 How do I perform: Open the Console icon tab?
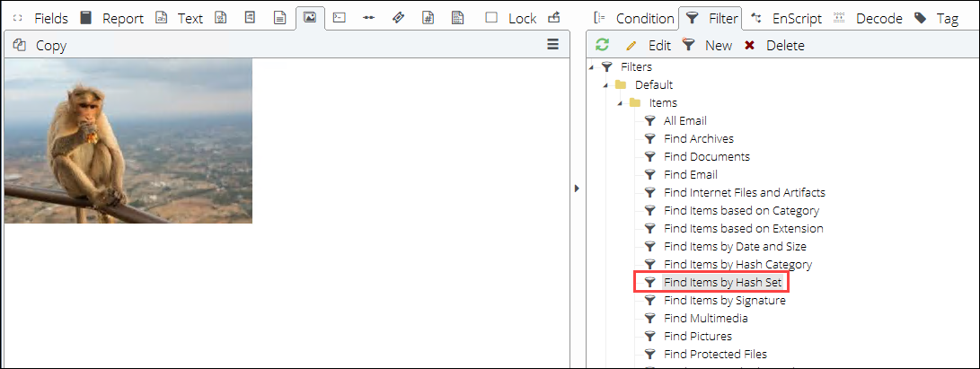339,18
